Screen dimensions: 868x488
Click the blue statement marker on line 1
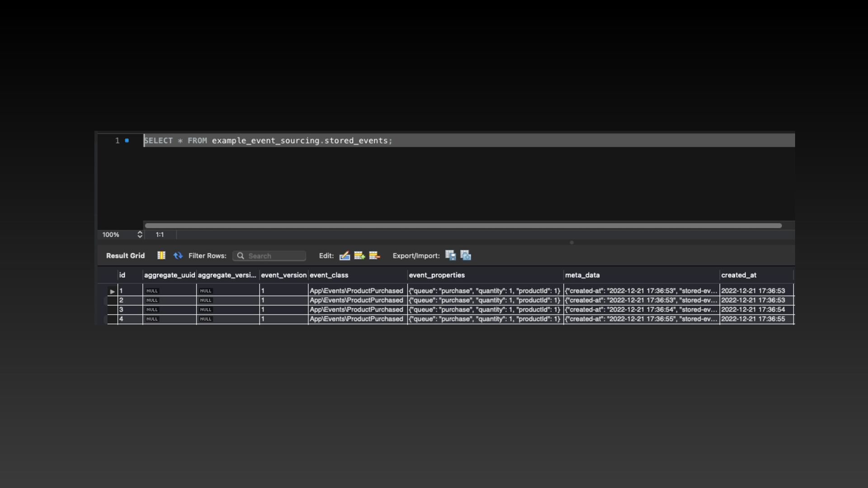click(127, 141)
